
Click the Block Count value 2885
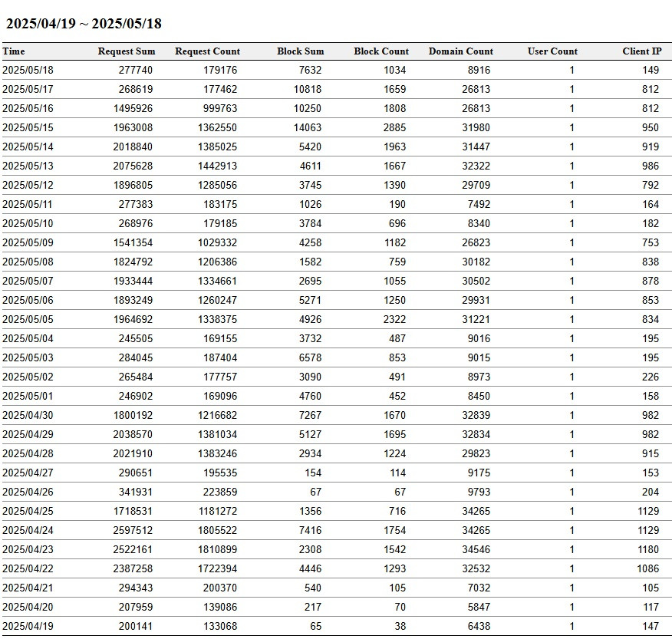394,127
